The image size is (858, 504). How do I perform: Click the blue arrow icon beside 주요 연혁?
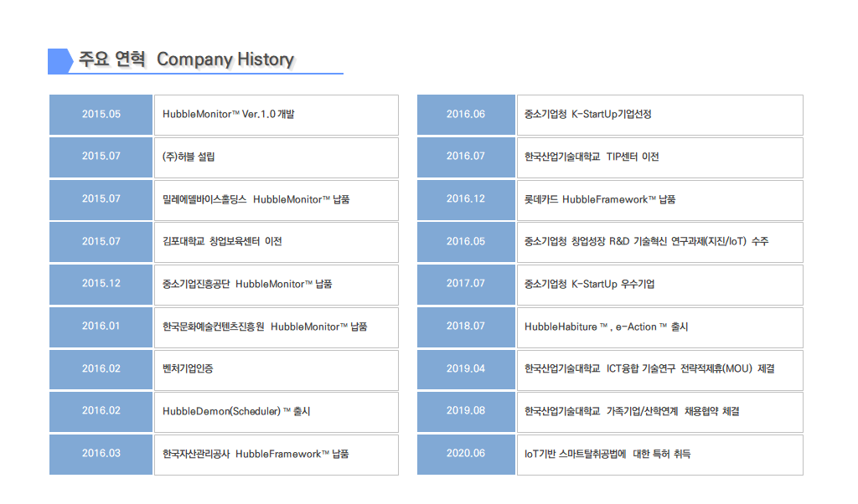tap(60, 60)
